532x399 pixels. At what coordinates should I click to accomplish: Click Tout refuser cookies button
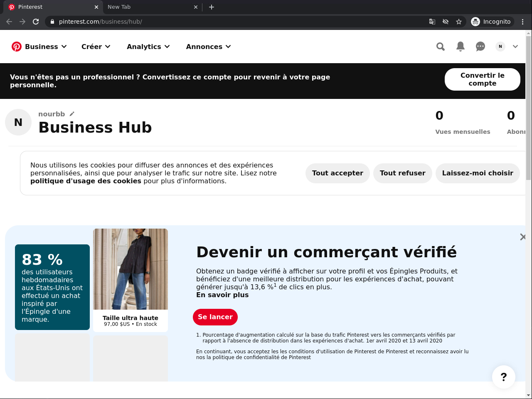coord(403,173)
